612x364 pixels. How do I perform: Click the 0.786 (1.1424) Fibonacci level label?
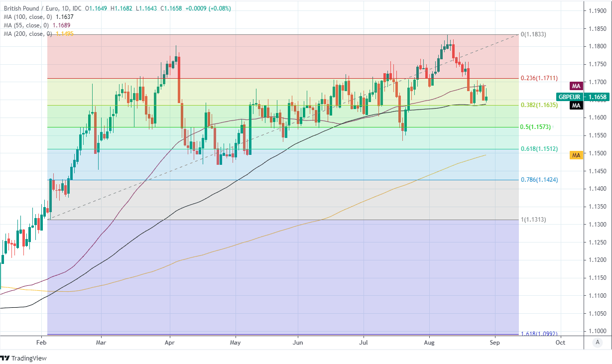(x=539, y=180)
